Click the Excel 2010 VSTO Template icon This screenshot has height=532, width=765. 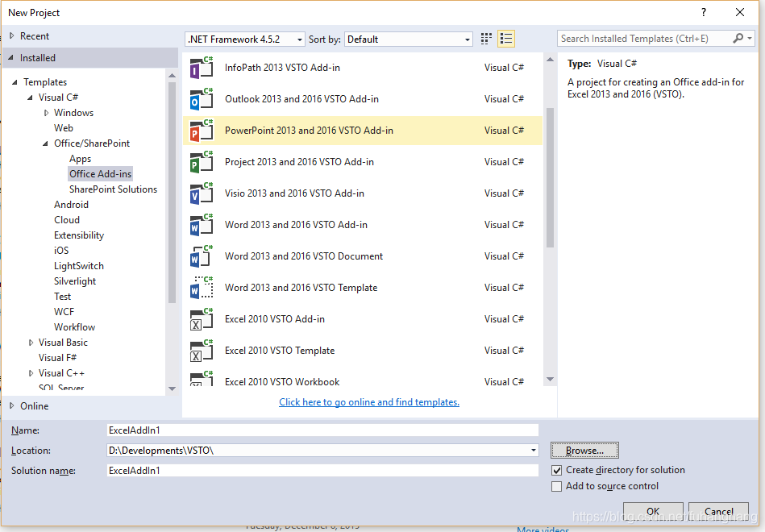click(201, 351)
